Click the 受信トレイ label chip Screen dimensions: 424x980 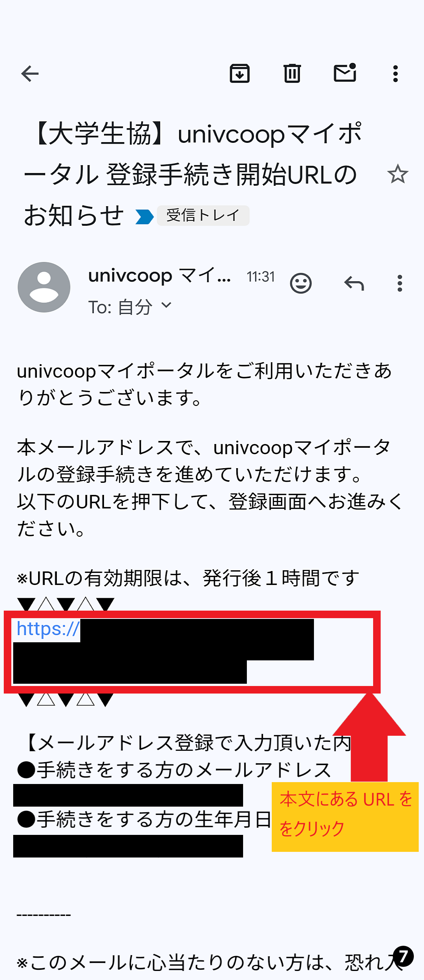click(203, 215)
